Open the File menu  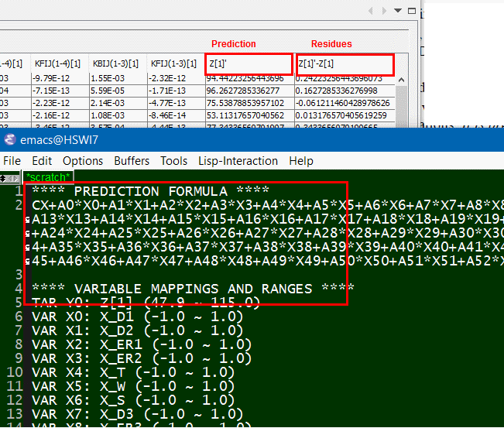12,161
